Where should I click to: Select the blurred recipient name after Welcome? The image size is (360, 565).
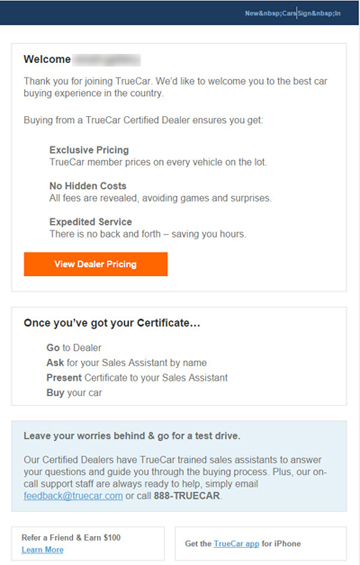tap(106, 59)
